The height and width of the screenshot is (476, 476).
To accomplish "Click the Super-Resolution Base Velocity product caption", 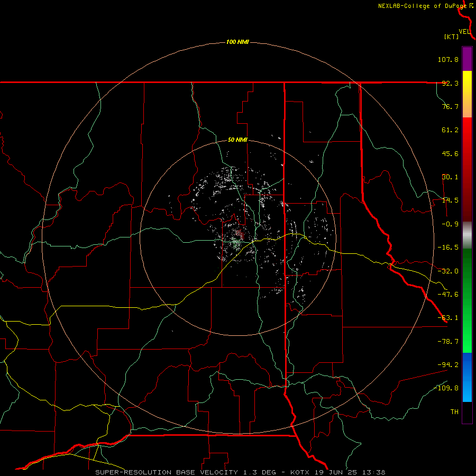I will [x=241, y=472].
